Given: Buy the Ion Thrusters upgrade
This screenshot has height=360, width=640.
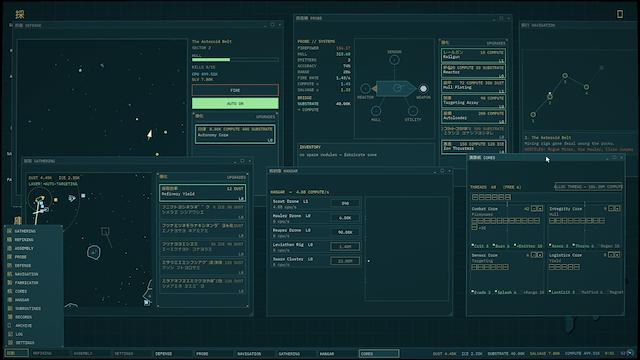Looking at the screenshot, I should coord(473,147).
